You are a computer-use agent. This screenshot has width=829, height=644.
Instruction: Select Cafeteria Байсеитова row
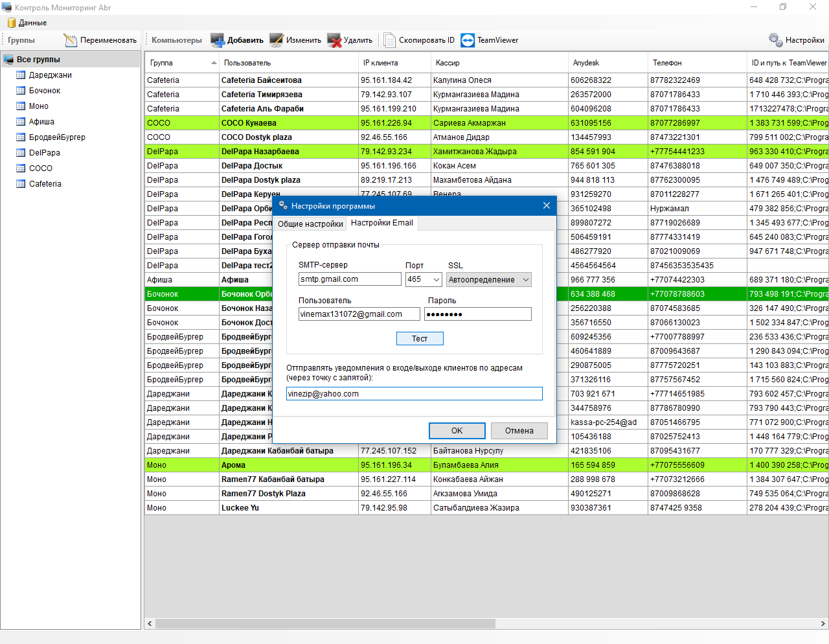click(x=487, y=80)
